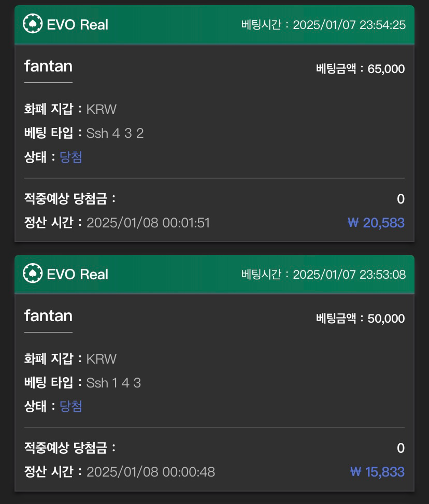This screenshot has height=504, width=429.
Task: Click the betting time 2025/01/07 23:54:25
Action: (x=349, y=25)
